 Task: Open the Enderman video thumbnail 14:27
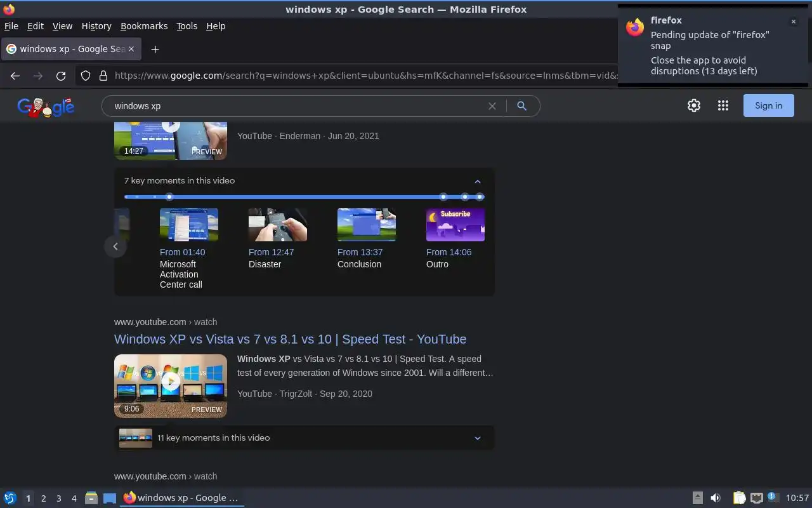[x=171, y=140]
